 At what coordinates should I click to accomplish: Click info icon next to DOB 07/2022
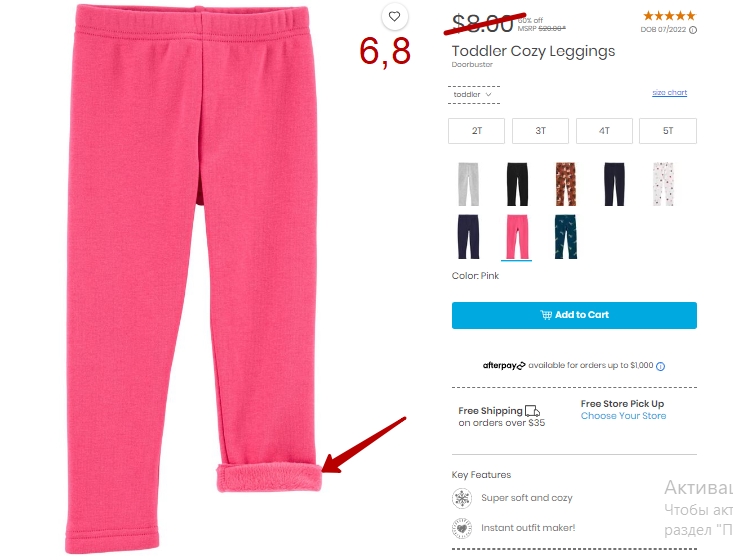click(693, 30)
